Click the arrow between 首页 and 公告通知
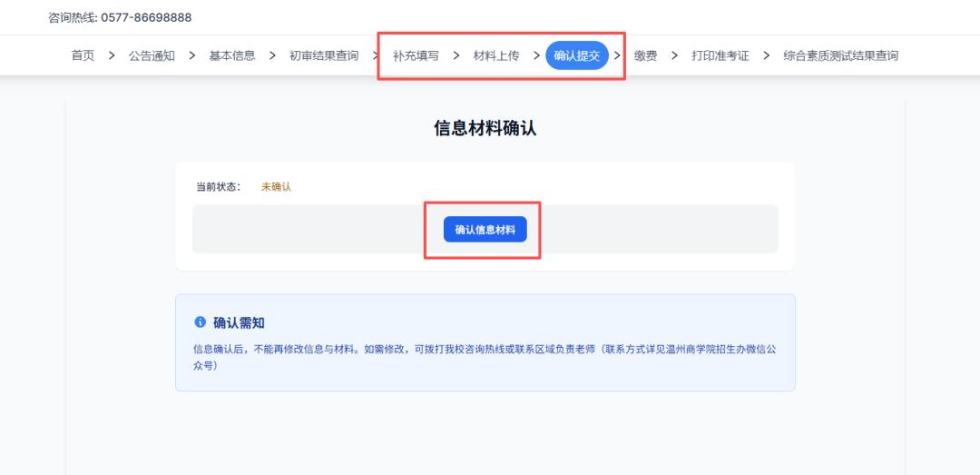Screen dimensions: 980x475 point(112,55)
